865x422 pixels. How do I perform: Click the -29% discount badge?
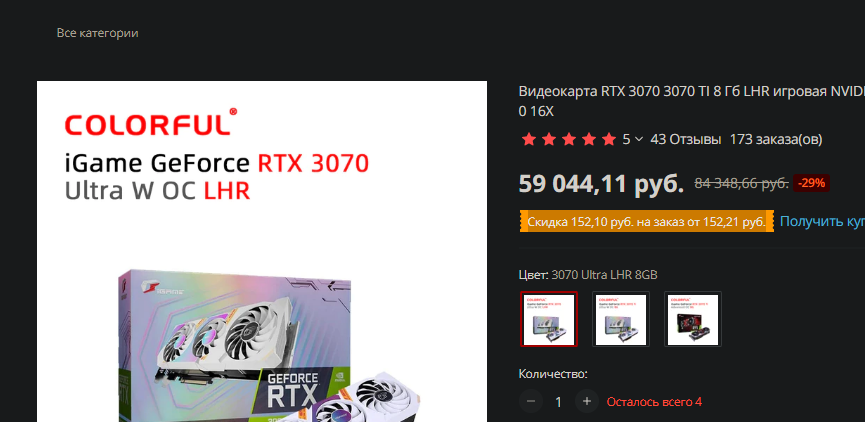pos(811,183)
